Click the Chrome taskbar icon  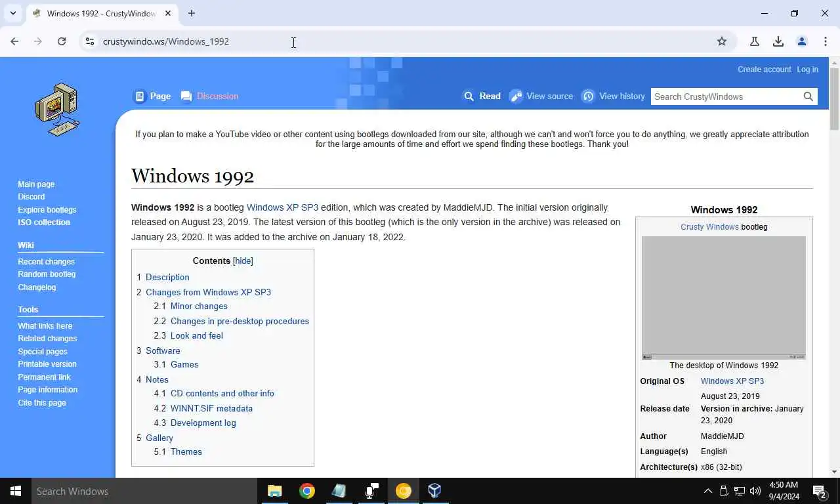click(x=307, y=491)
